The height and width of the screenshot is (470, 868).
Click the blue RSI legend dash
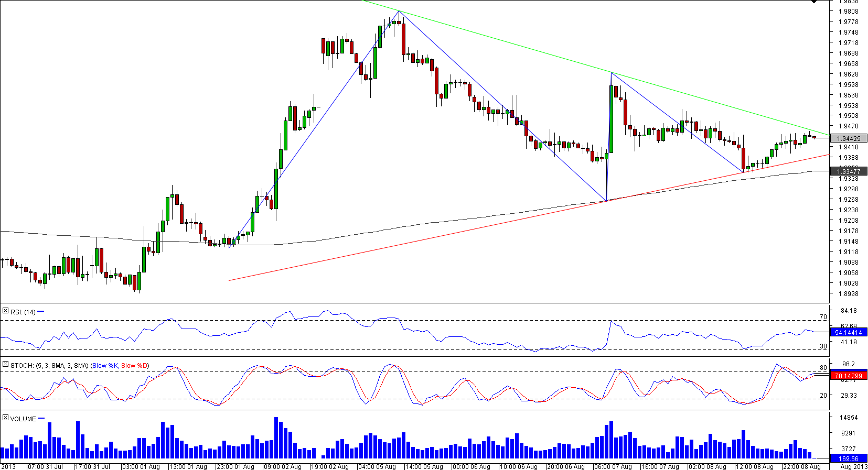pyautogui.click(x=41, y=312)
